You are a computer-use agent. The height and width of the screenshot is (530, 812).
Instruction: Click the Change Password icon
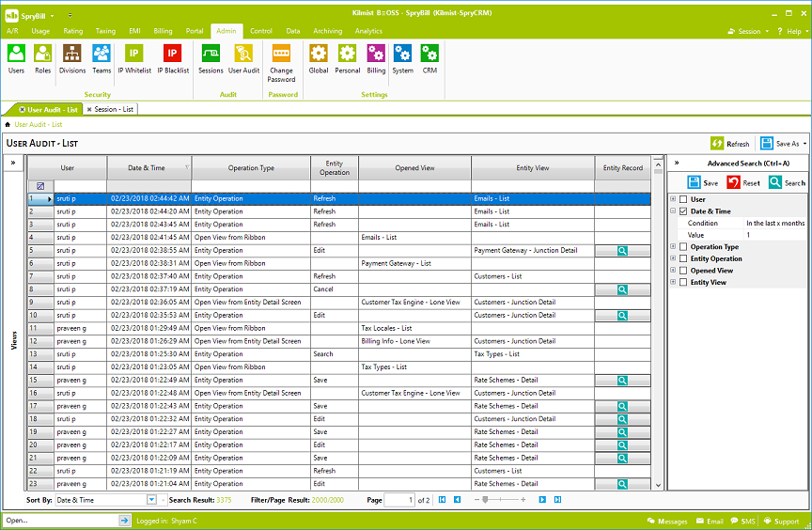tap(281, 55)
